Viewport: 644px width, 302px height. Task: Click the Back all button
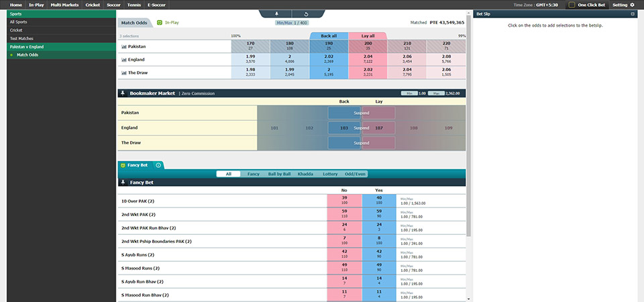pyautogui.click(x=329, y=36)
